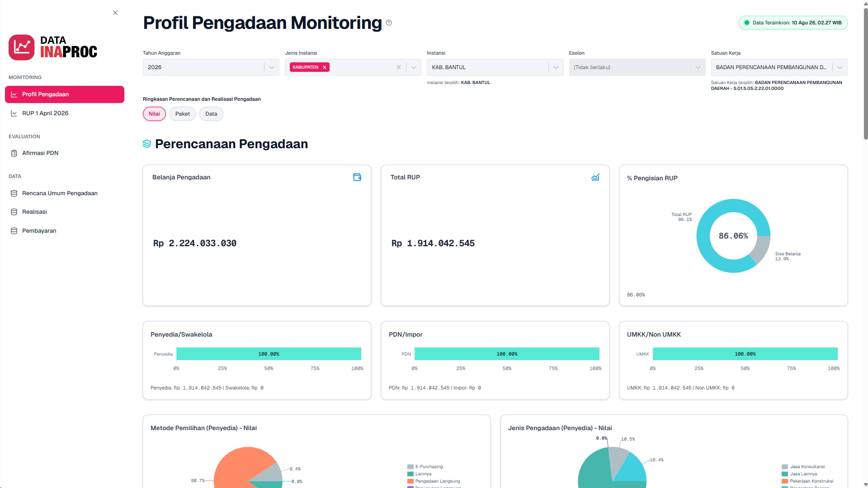868x488 pixels.
Task: Click the Rp 2.224.033.030 Belanja Pengadaan value
Action: tap(195, 243)
